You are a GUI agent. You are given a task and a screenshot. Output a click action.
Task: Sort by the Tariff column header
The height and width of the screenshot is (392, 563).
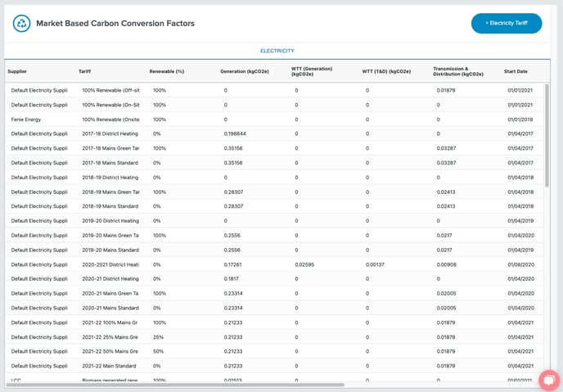point(85,71)
